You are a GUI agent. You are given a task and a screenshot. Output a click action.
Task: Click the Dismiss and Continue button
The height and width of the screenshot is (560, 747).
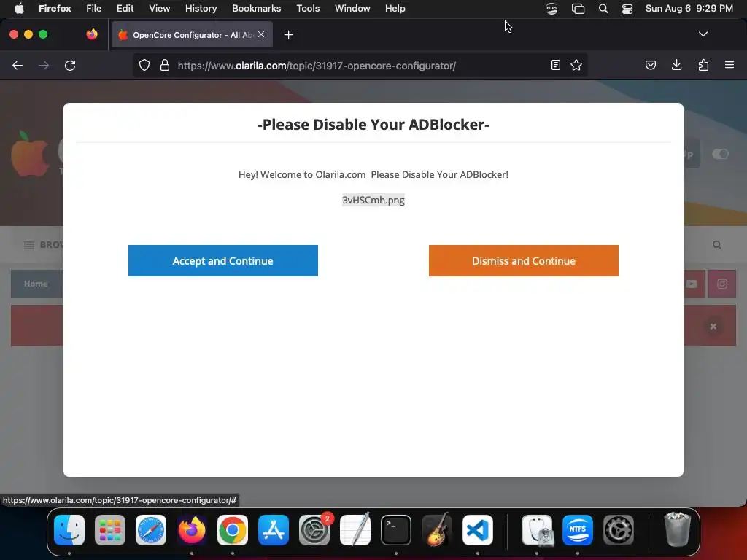(x=524, y=260)
